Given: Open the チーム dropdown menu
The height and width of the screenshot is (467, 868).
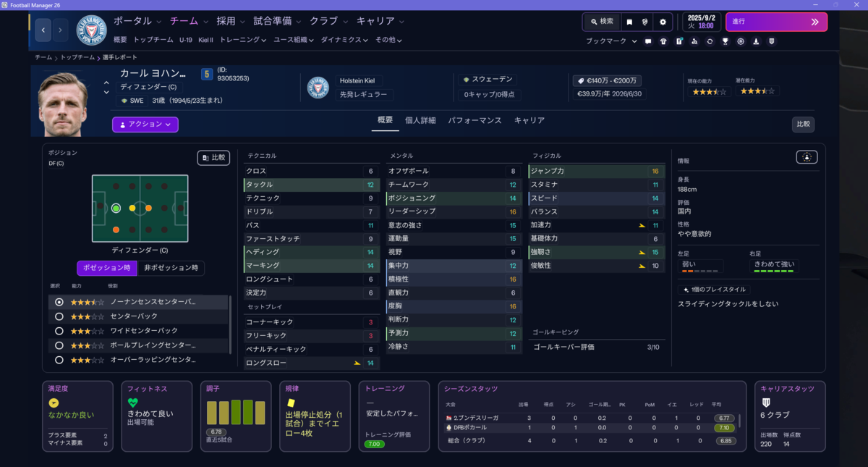Looking at the screenshot, I should [189, 21].
